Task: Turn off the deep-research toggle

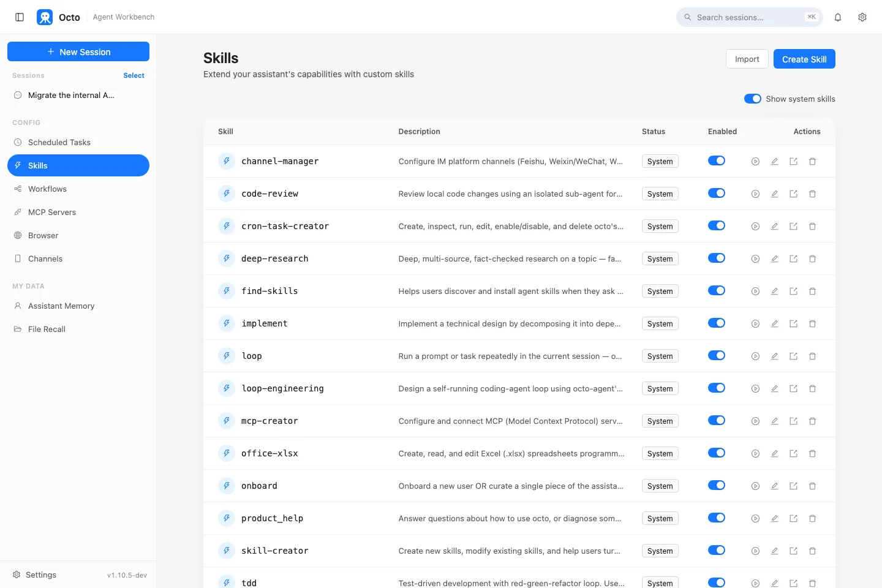Action: coord(717,258)
